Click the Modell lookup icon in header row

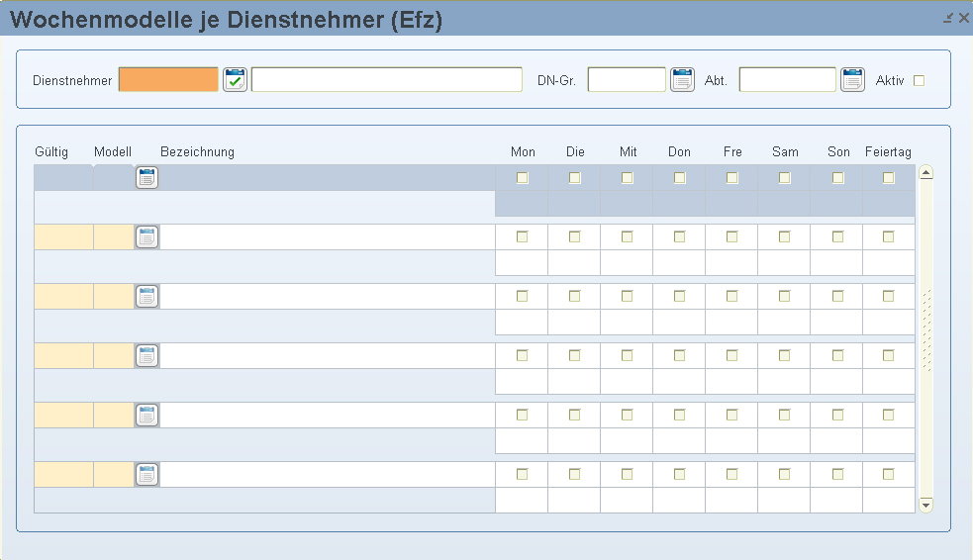tap(147, 178)
